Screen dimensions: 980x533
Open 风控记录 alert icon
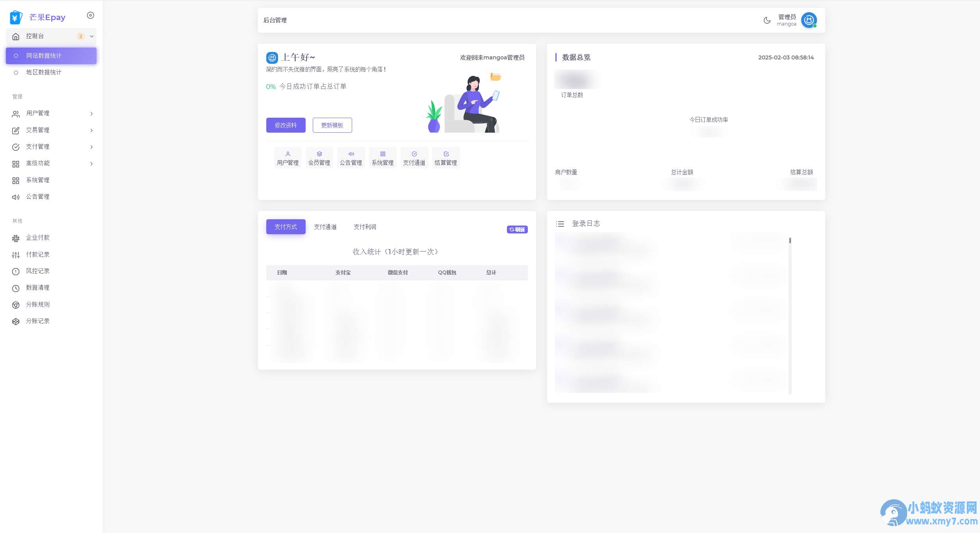click(x=16, y=271)
